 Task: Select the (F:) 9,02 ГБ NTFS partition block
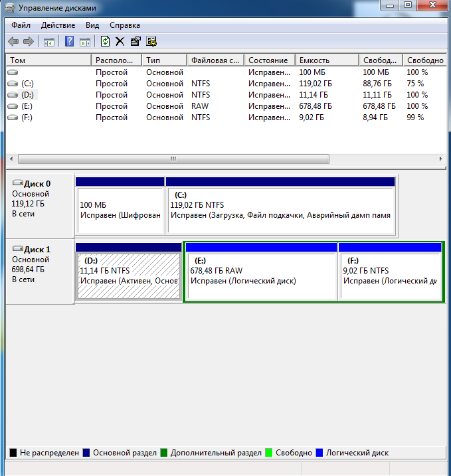(x=391, y=272)
